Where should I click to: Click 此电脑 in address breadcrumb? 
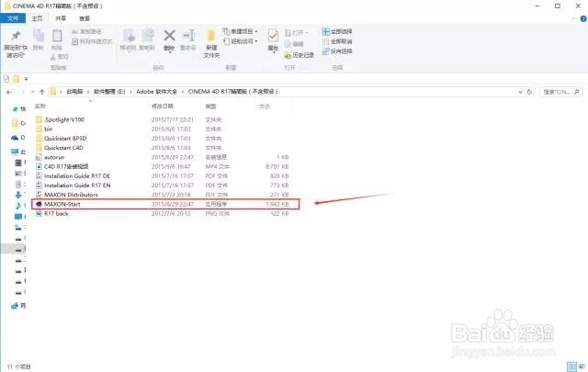tap(74, 92)
